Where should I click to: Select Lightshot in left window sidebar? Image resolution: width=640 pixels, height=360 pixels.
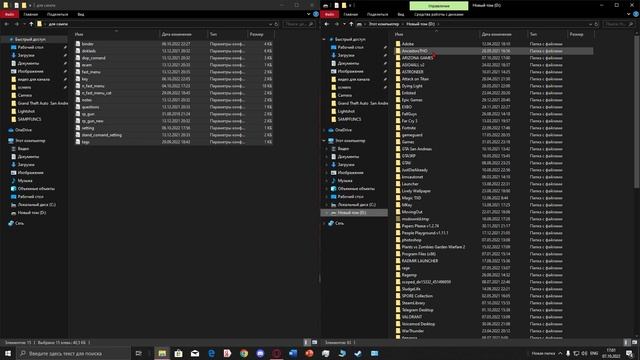click(26, 111)
